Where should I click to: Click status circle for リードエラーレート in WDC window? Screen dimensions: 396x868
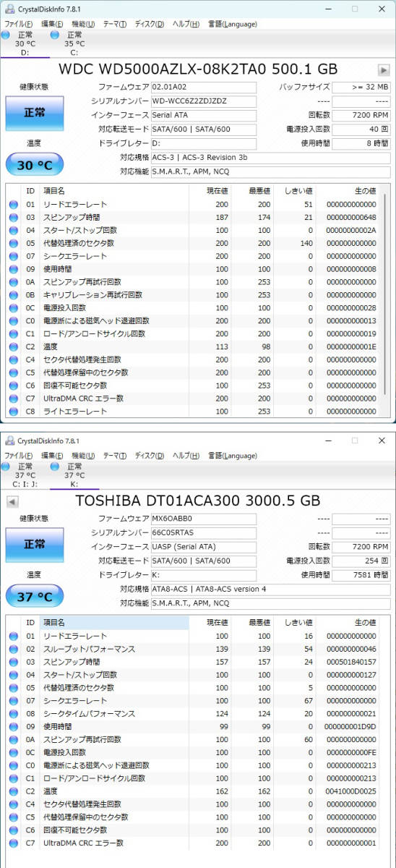13,205
